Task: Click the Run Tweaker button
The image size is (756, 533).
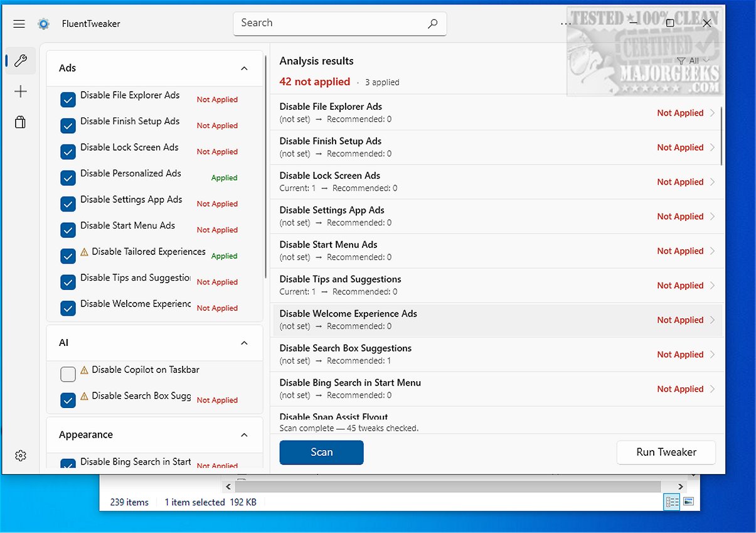Action: [x=666, y=452]
